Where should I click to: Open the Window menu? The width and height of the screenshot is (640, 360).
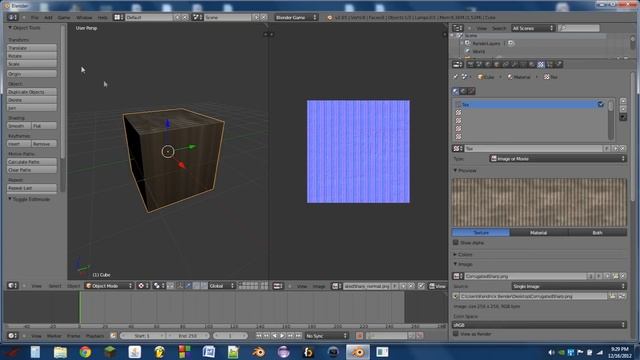[x=84, y=18]
